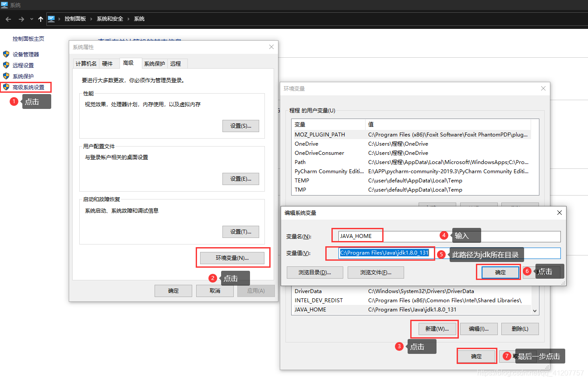Click 浏览目录(D) button
This screenshot has width=588, height=381.
pos(315,273)
